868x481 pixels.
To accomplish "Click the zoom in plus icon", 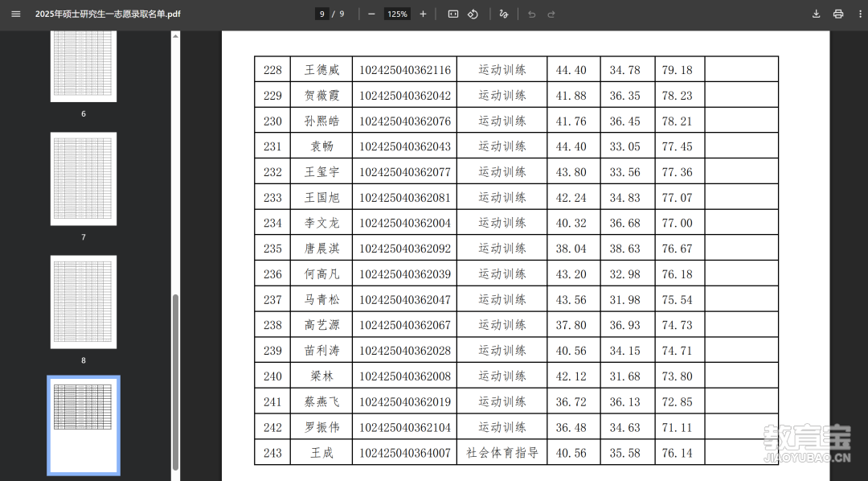I will pos(423,14).
